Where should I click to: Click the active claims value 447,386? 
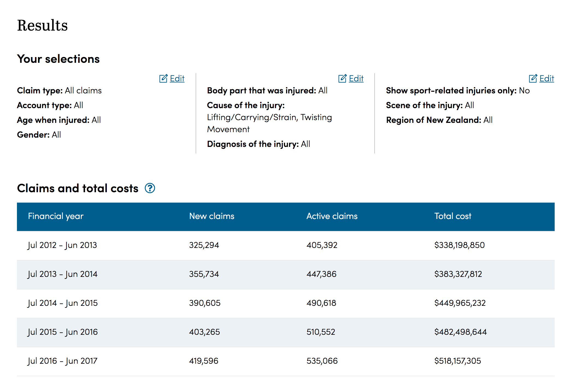click(321, 274)
